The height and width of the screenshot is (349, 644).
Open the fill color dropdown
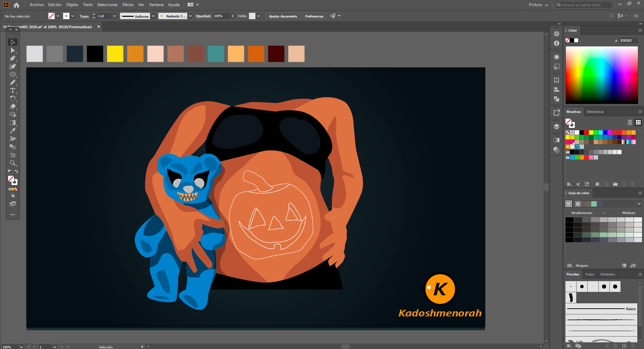tap(58, 16)
